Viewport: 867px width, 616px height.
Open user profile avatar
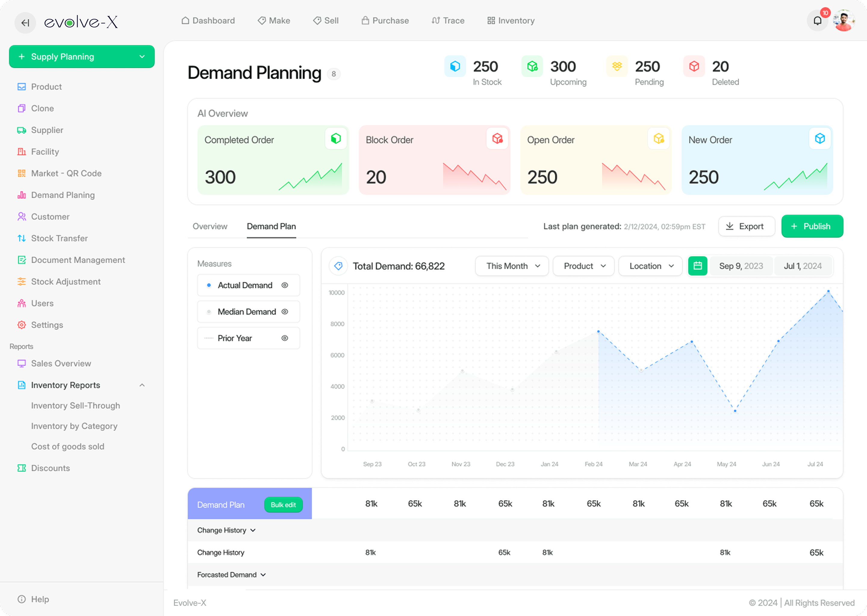click(844, 21)
